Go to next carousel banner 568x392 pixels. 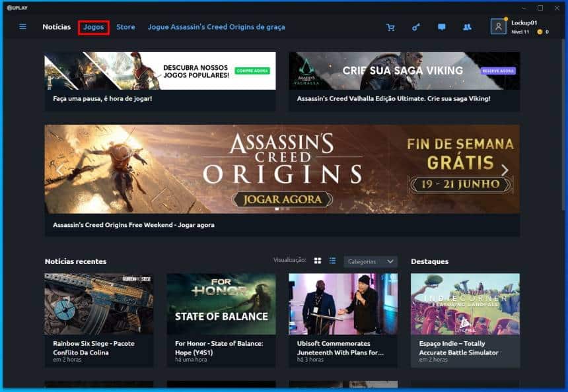[505, 170]
